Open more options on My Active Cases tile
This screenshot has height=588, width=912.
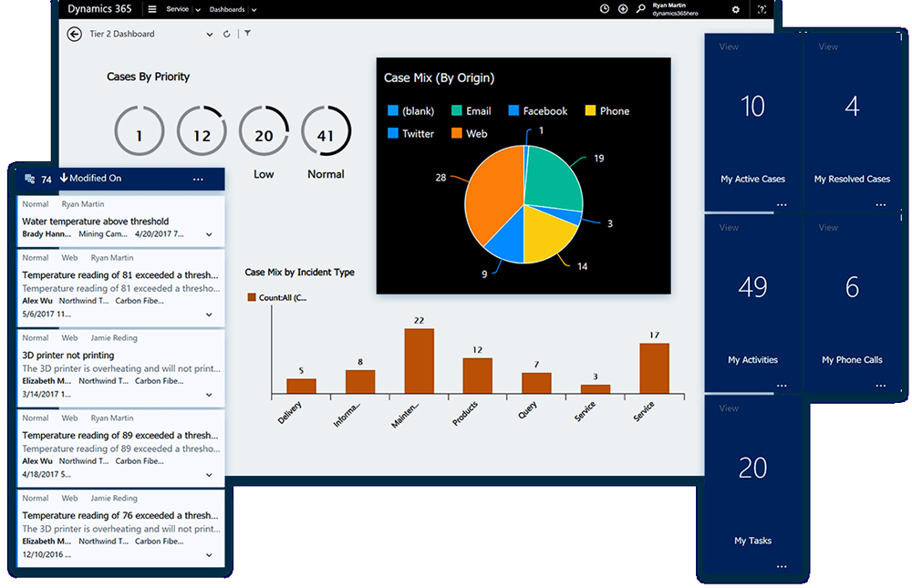(x=782, y=205)
